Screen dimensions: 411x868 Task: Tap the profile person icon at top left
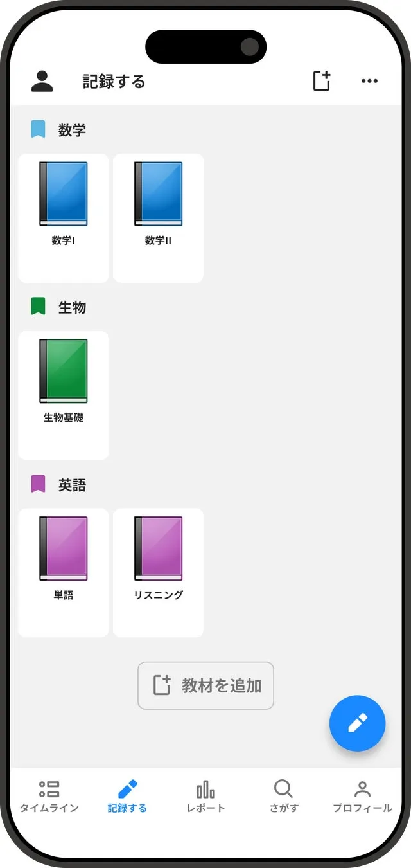41,80
